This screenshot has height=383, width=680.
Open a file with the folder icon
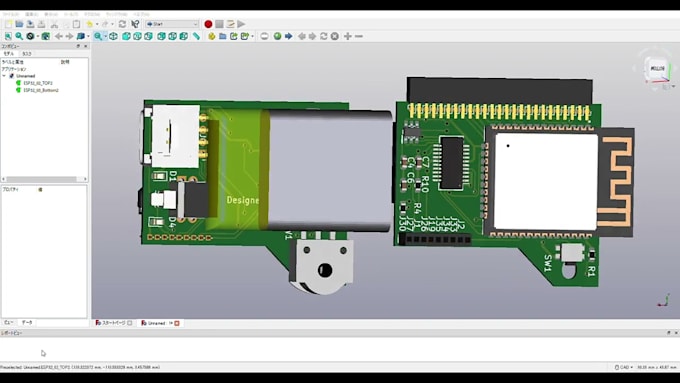tap(19, 24)
